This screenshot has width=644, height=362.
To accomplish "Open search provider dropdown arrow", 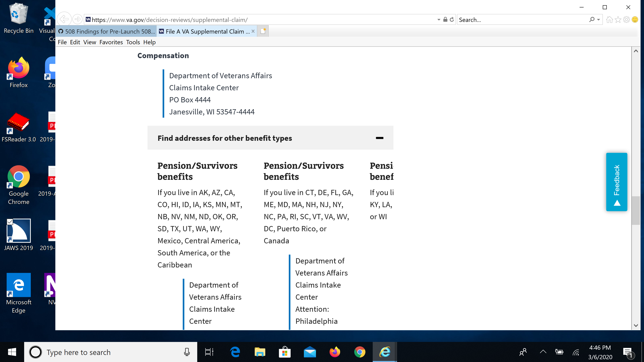I will 599,20.
